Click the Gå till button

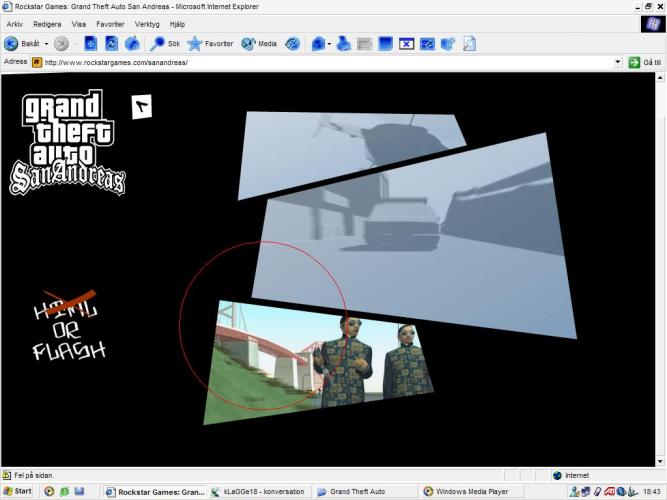pos(645,62)
